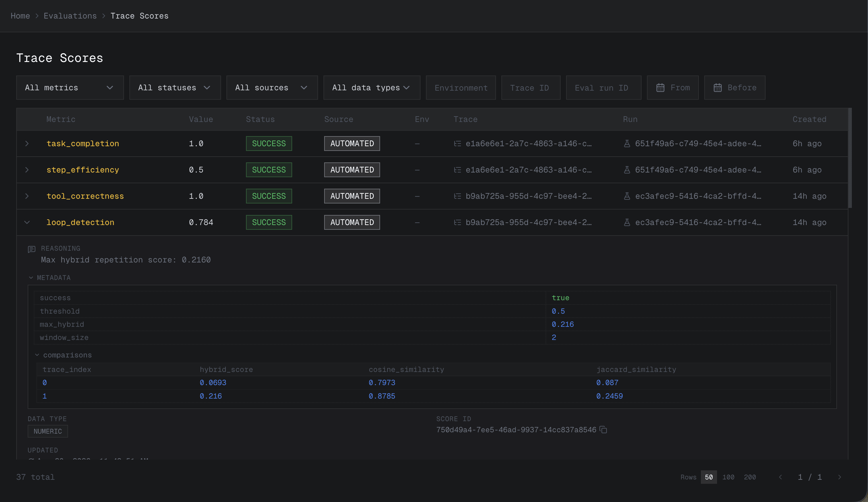Open run 651f49a6 in step_efficiency row

698,170
